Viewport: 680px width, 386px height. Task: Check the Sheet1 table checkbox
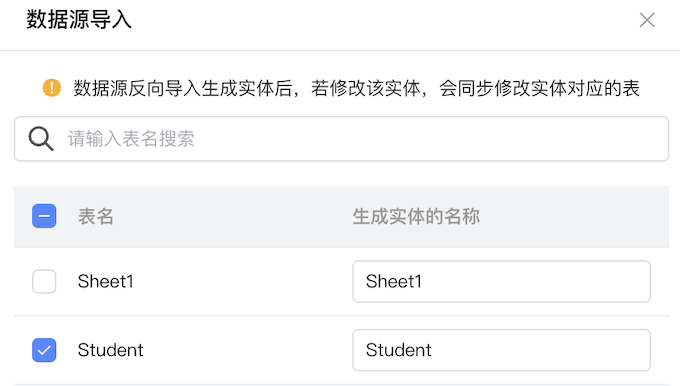click(x=44, y=281)
